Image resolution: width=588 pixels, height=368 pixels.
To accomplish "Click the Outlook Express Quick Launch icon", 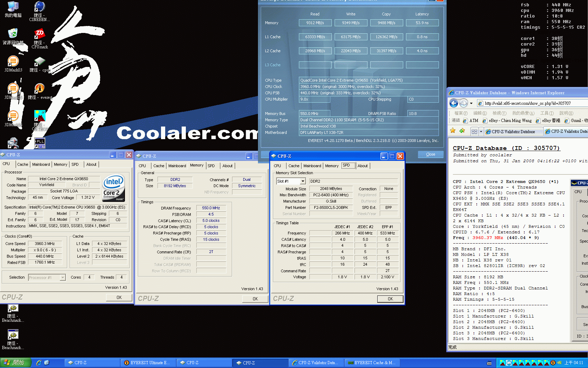I will point(47,363).
